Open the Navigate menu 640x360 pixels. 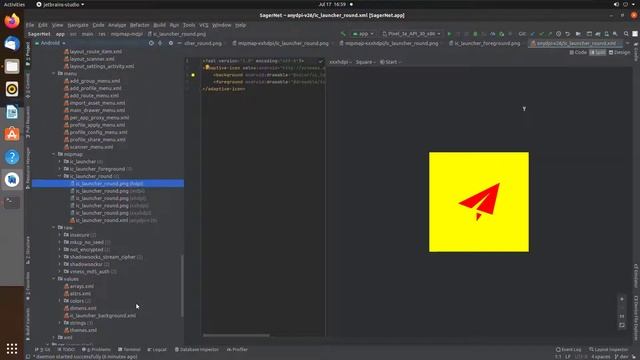pyautogui.click(x=78, y=25)
